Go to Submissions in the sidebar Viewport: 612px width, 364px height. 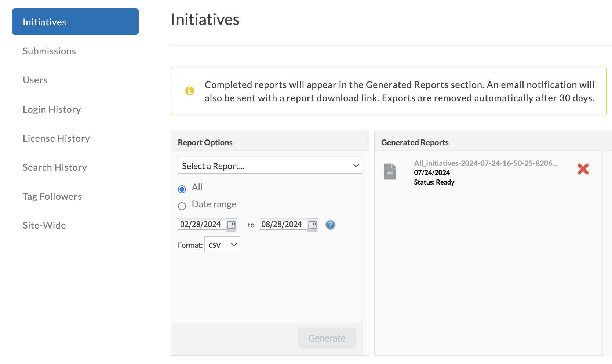pyautogui.click(x=49, y=51)
